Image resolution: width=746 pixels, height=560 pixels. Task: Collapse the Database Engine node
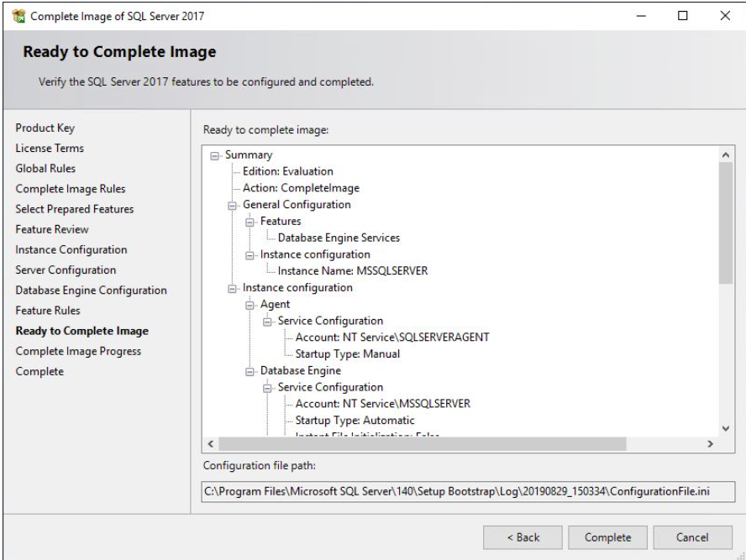coord(250,371)
